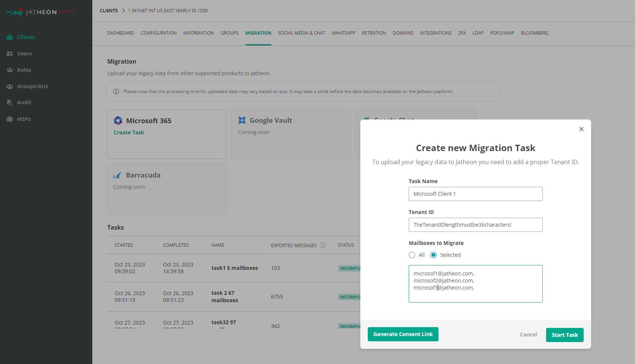Screen dimensions: 635x364
Task: Click the Incomplete status badge for task1
Action: [x=349, y=268]
